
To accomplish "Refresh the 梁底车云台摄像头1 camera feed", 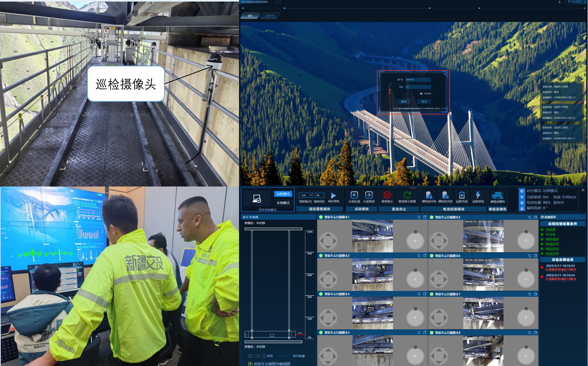I will pos(419,217).
